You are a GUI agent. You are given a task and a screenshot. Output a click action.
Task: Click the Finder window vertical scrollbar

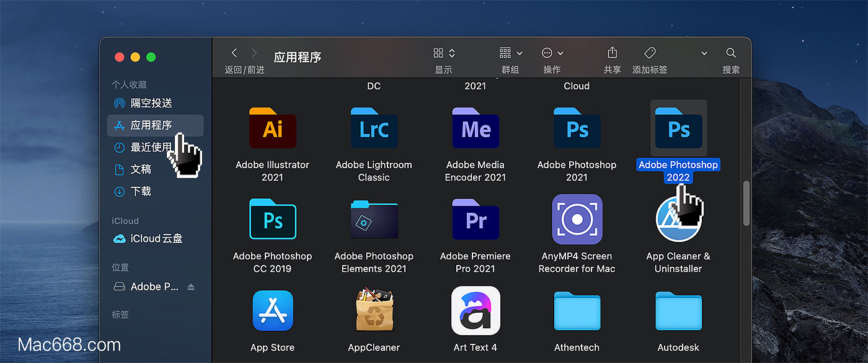click(746, 204)
